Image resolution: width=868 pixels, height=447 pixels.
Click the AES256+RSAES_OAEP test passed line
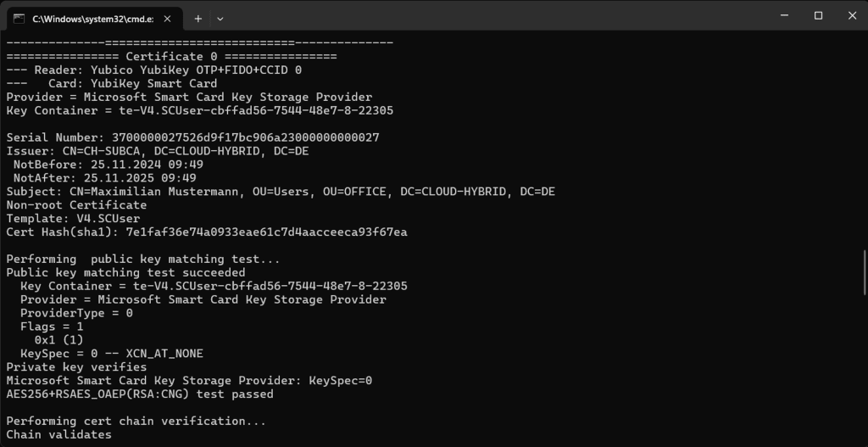(140, 394)
